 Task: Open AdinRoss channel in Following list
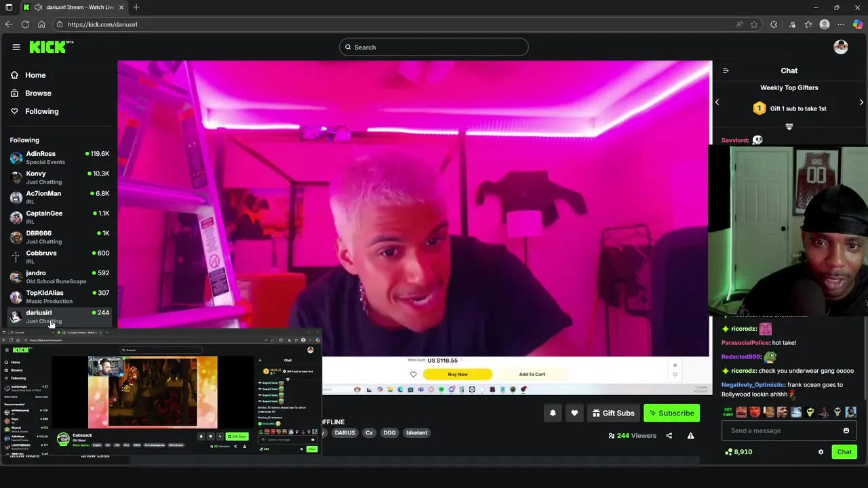pos(60,158)
